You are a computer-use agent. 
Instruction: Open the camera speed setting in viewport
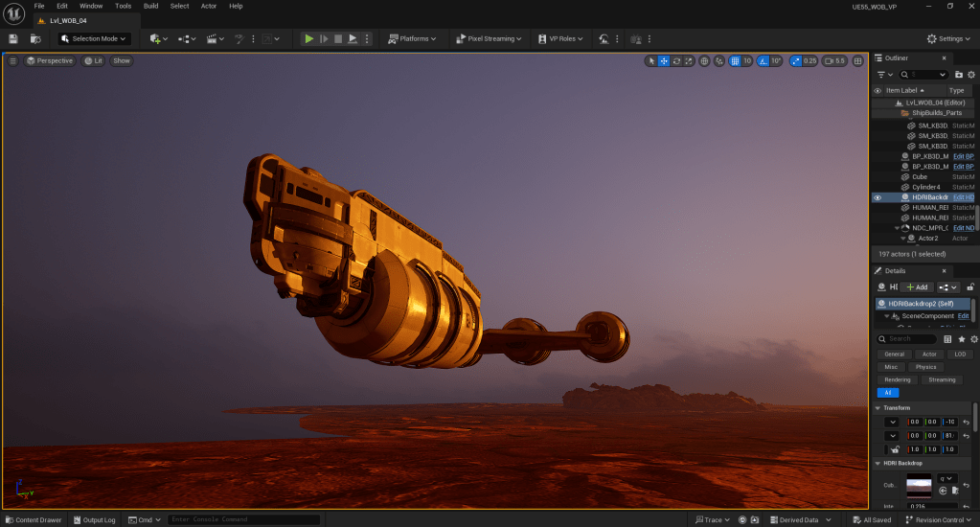click(835, 60)
